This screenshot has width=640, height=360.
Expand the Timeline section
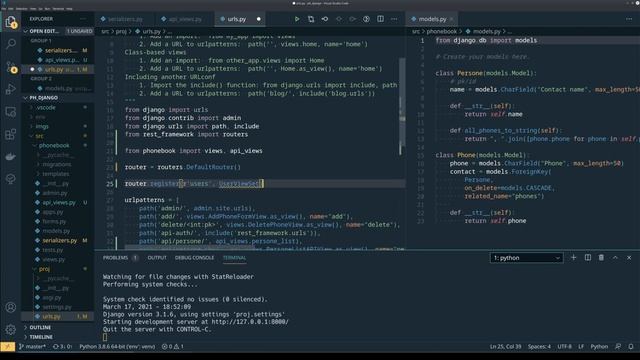[41, 337]
